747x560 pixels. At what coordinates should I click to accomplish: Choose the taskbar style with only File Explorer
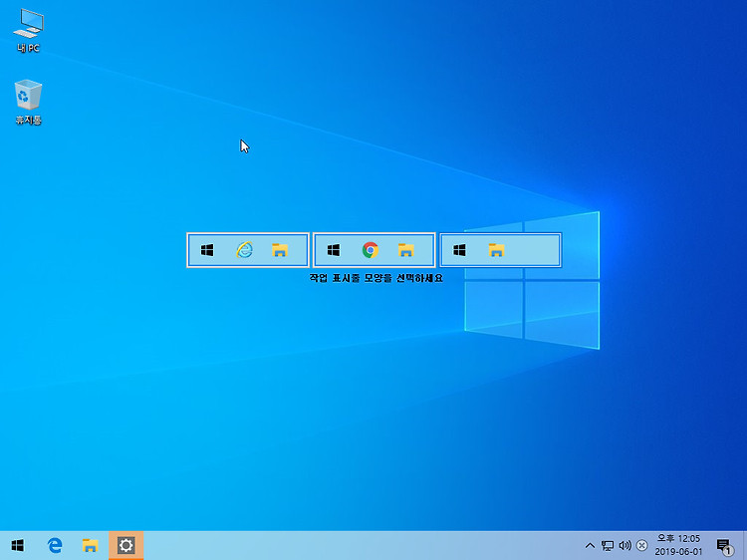(500, 250)
